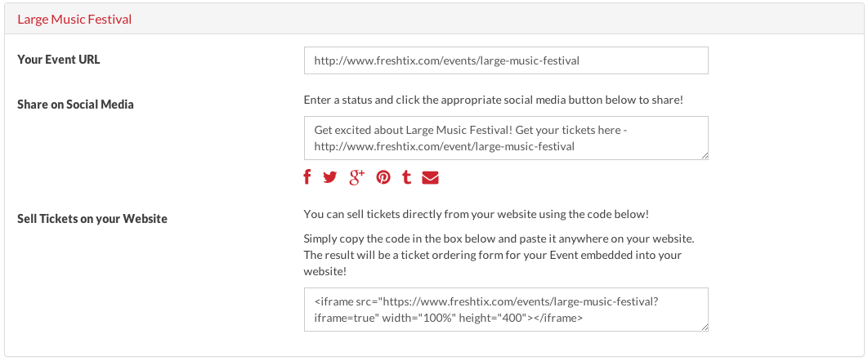Viewport: 868px width, 361px height.
Task: Share the status on Google Plus
Action: [x=357, y=177]
